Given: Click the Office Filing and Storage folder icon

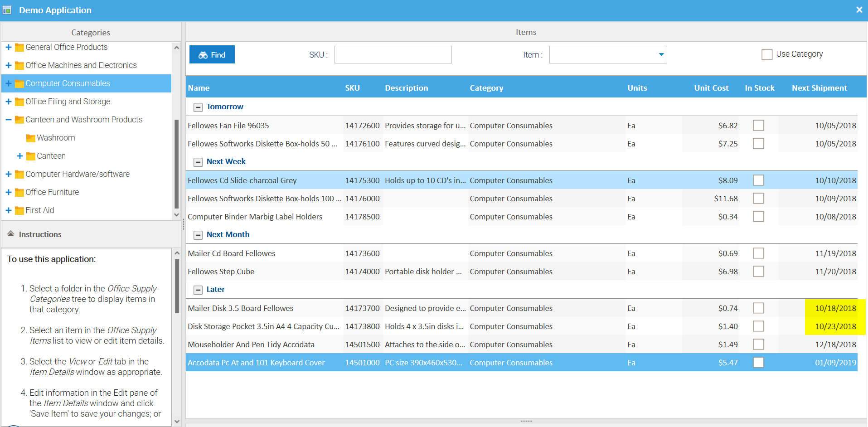Looking at the screenshot, I should 19,102.
